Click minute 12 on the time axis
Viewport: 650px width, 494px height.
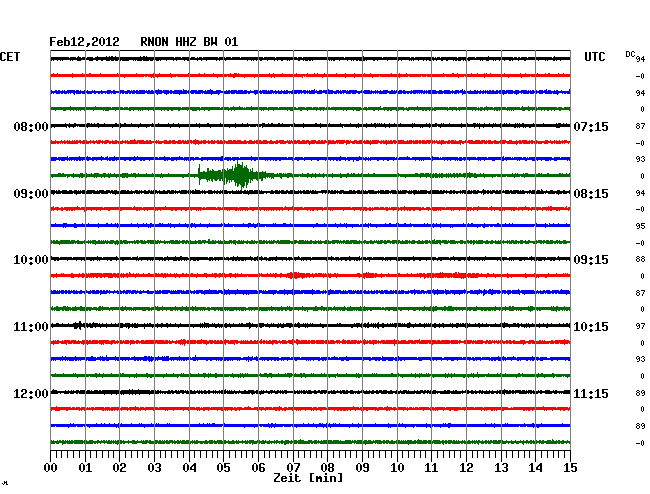pos(466,468)
